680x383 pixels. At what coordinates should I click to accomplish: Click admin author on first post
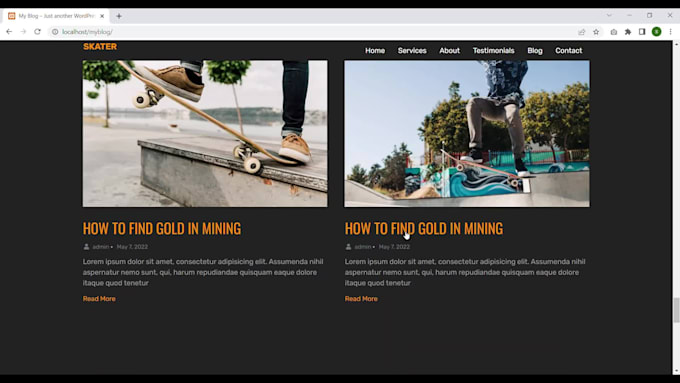(x=101, y=247)
